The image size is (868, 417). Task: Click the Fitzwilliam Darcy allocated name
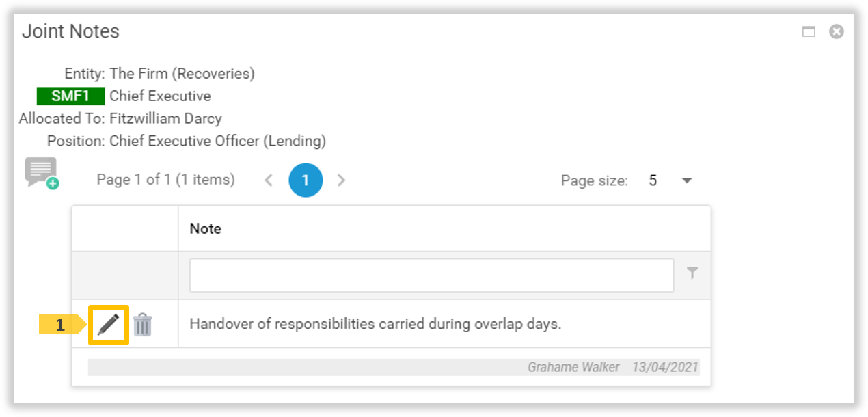click(x=165, y=118)
